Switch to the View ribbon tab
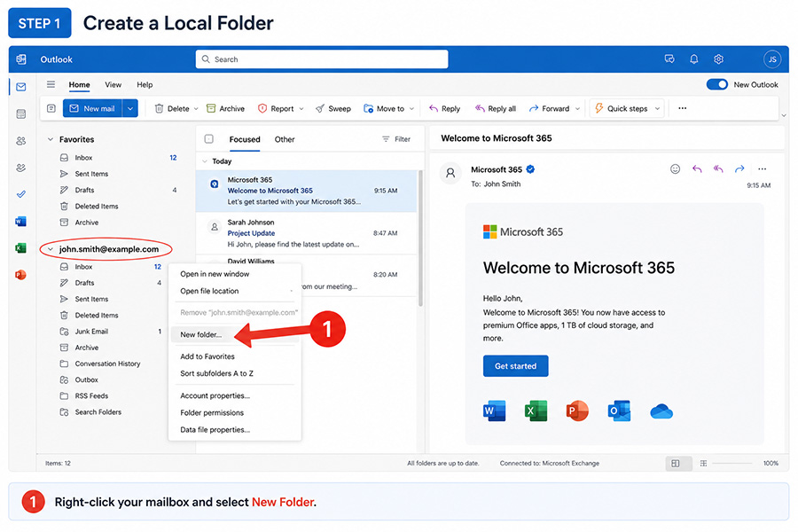This screenshot has height=532, width=798. pyautogui.click(x=113, y=84)
